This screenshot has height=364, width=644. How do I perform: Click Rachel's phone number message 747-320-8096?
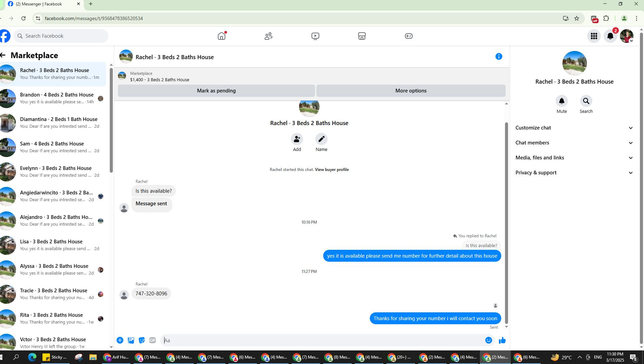point(151,294)
